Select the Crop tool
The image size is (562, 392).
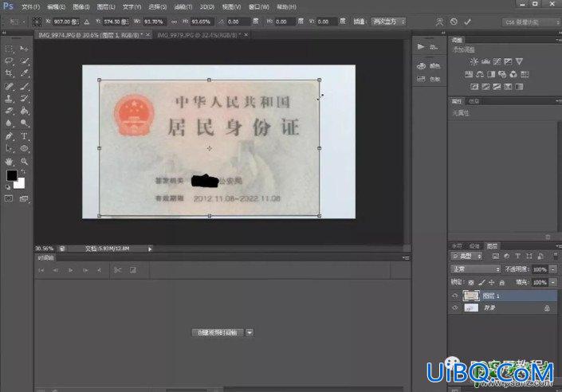tap(9, 73)
